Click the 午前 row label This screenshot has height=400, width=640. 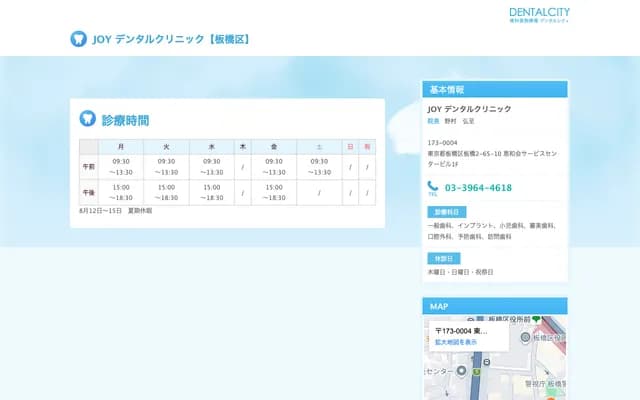(89, 167)
